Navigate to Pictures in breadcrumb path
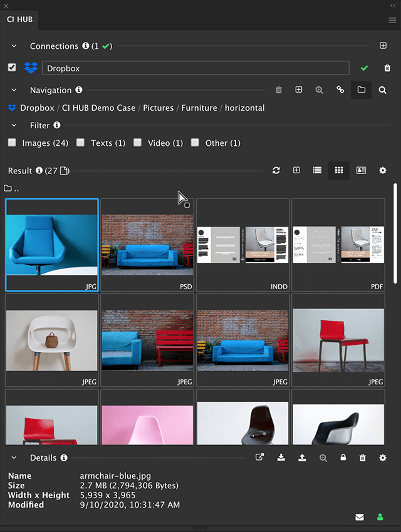The image size is (401, 532). 158,108
